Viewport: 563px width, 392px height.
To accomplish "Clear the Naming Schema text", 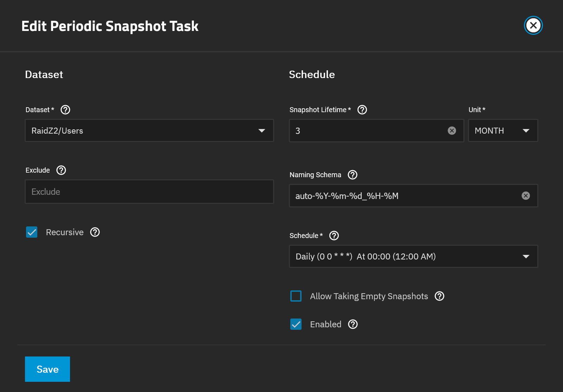I will click(x=525, y=196).
